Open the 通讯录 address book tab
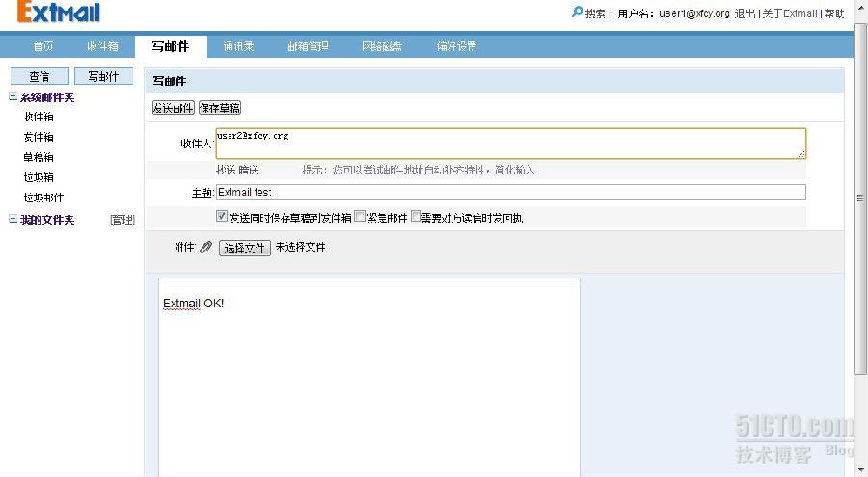The image size is (868, 477). [x=238, y=46]
